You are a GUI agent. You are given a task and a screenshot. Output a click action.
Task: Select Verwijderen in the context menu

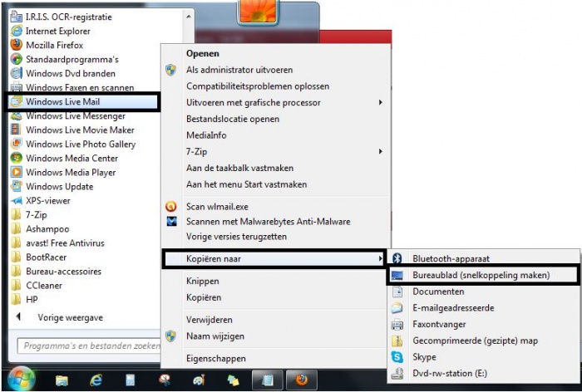pyautogui.click(x=210, y=319)
